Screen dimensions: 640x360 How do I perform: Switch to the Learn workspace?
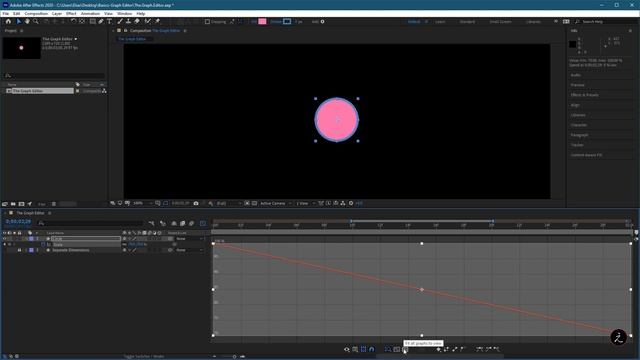tap(440, 22)
